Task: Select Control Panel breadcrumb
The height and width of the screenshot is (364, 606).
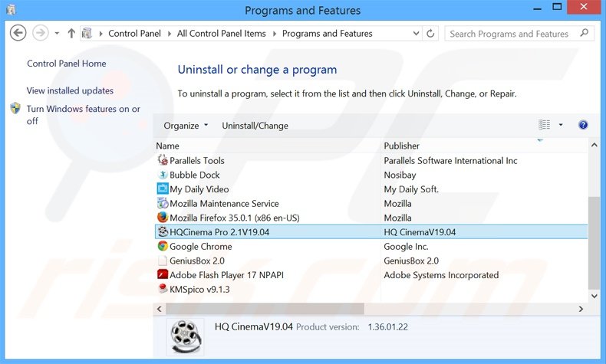Action: [134, 34]
